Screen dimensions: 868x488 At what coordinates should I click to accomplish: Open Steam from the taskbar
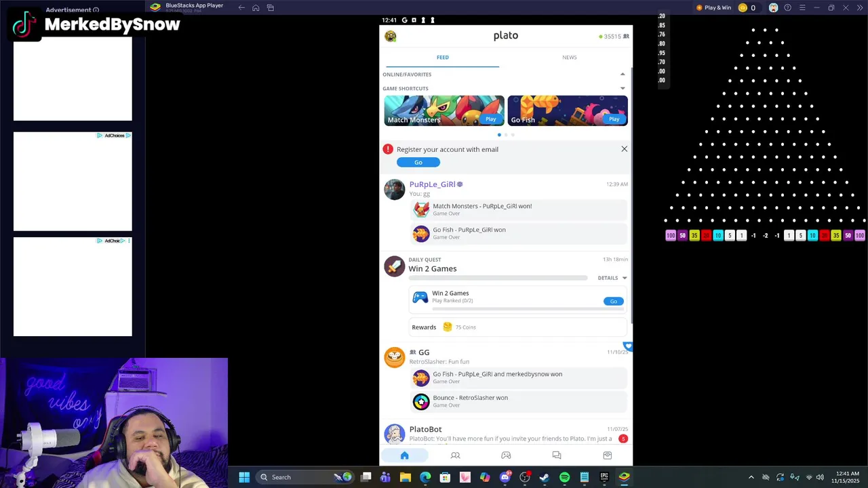pos(545,477)
